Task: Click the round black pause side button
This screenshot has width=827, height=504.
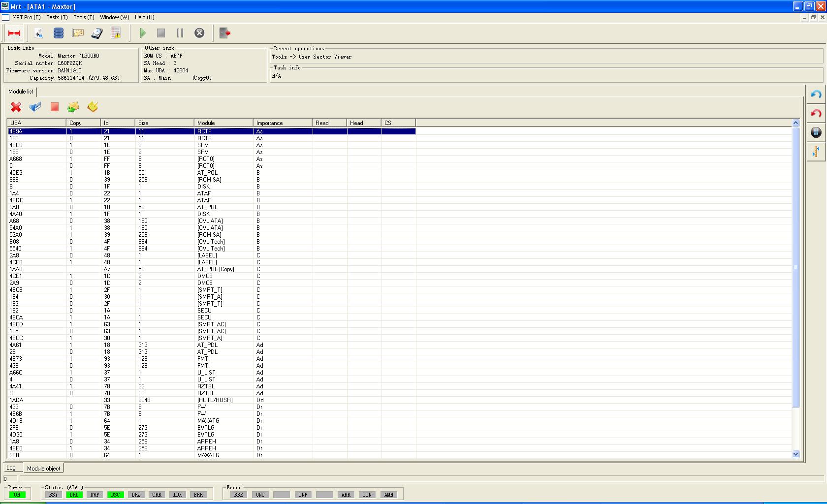Action: (816, 132)
